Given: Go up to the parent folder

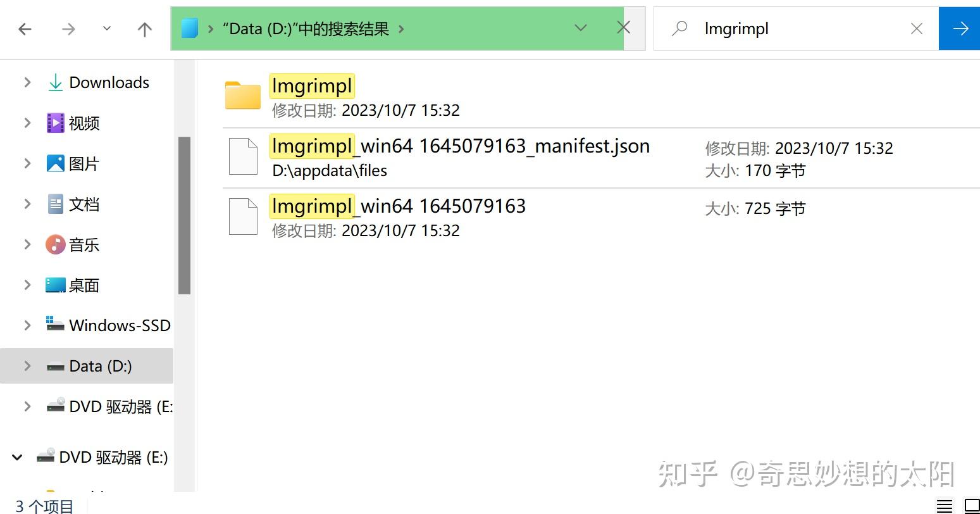Looking at the screenshot, I should [144, 29].
